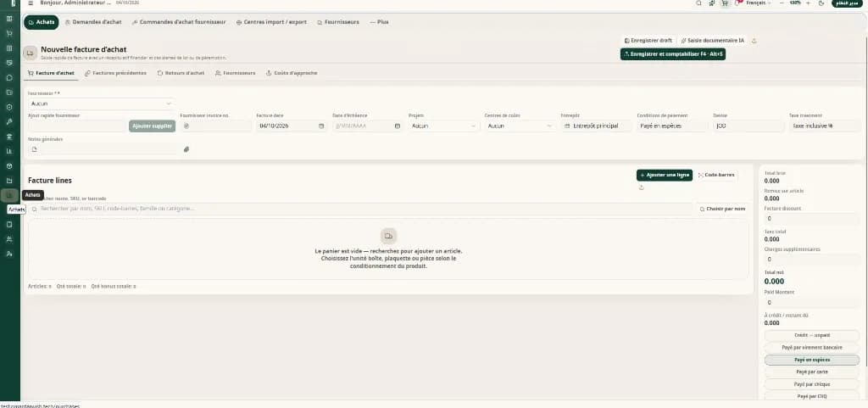Click the highlighted Achats icon in left sidebar

click(9, 195)
